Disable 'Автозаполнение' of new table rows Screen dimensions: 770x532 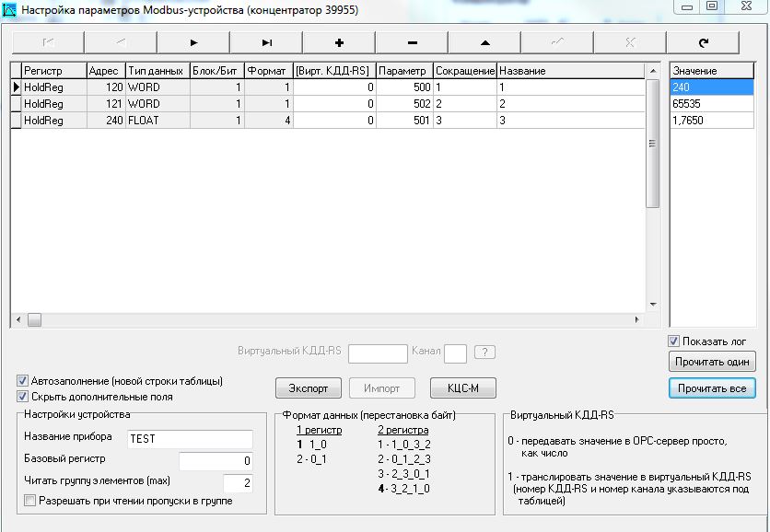coord(23,381)
